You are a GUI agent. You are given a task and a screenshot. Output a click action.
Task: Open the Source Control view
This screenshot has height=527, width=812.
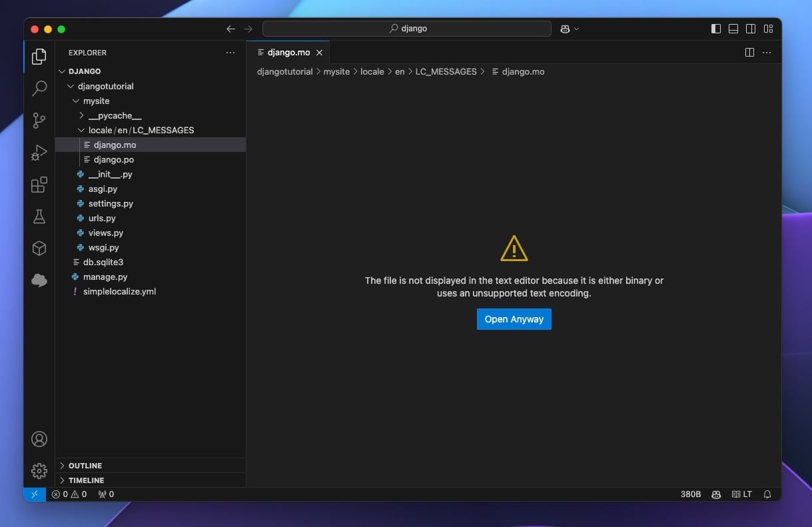pyautogui.click(x=39, y=120)
